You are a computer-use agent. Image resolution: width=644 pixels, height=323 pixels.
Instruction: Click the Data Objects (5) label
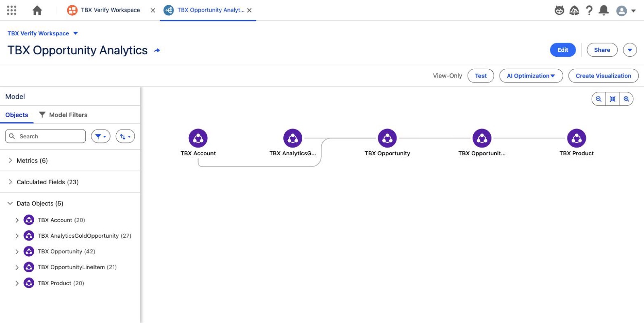pyautogui.click(x=40, y=204)
